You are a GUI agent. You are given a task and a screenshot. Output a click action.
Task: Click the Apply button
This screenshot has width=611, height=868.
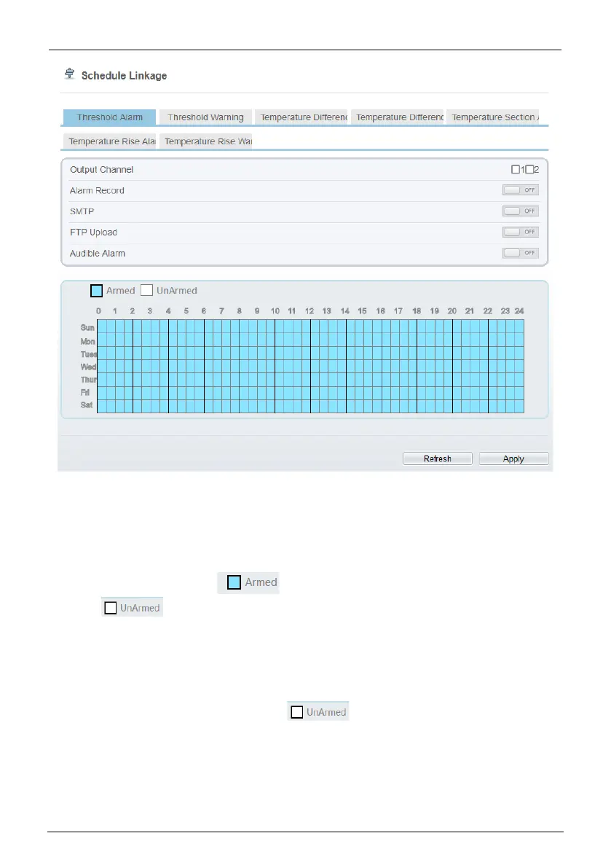513,459
